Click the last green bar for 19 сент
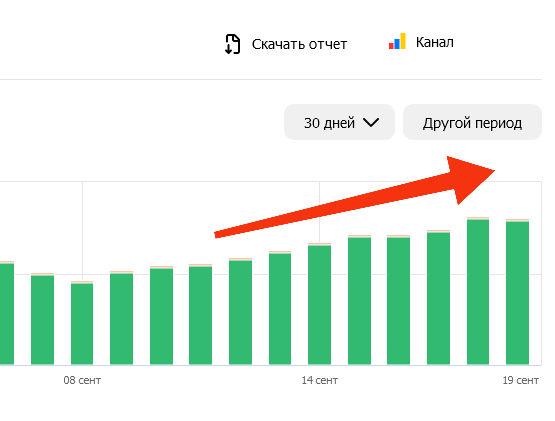555x421 pixels. click(x=517, y=292)
